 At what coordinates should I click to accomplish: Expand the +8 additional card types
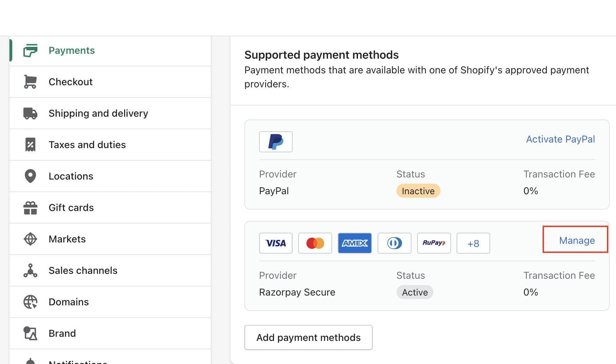coord(473,243)
